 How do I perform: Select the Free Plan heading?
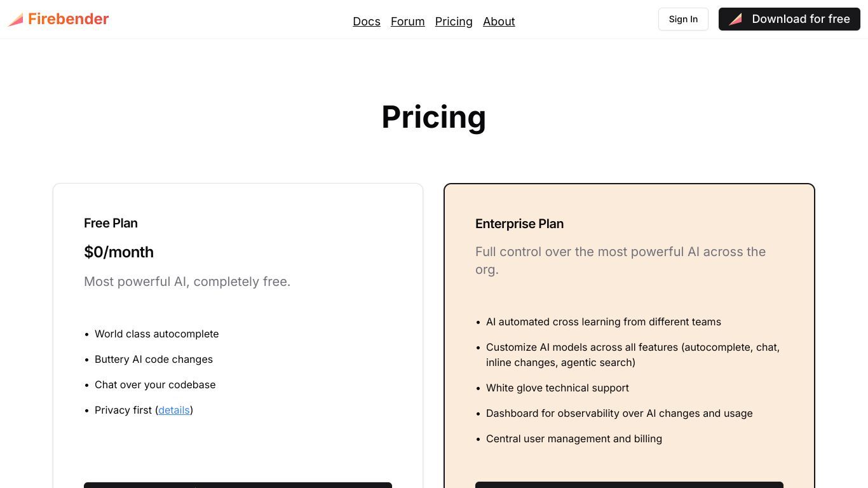click(x=111, y=223)
